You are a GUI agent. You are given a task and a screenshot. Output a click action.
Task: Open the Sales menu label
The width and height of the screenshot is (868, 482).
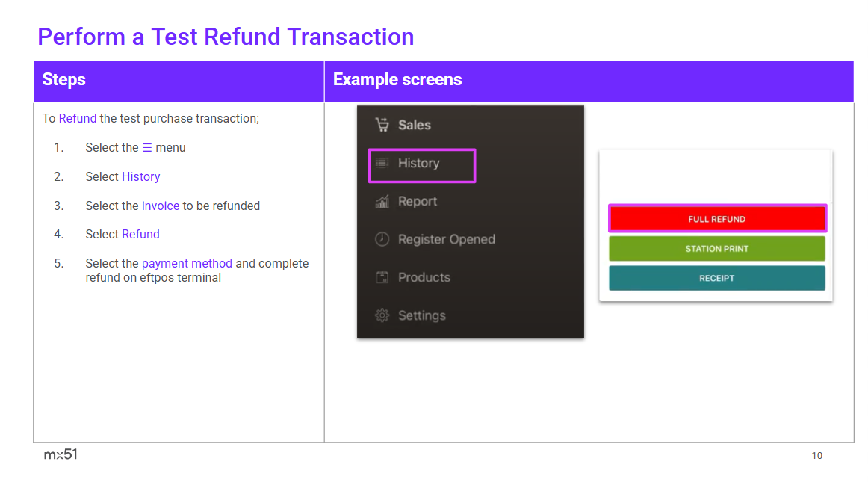pyautogui.click(x=415, y=125)
